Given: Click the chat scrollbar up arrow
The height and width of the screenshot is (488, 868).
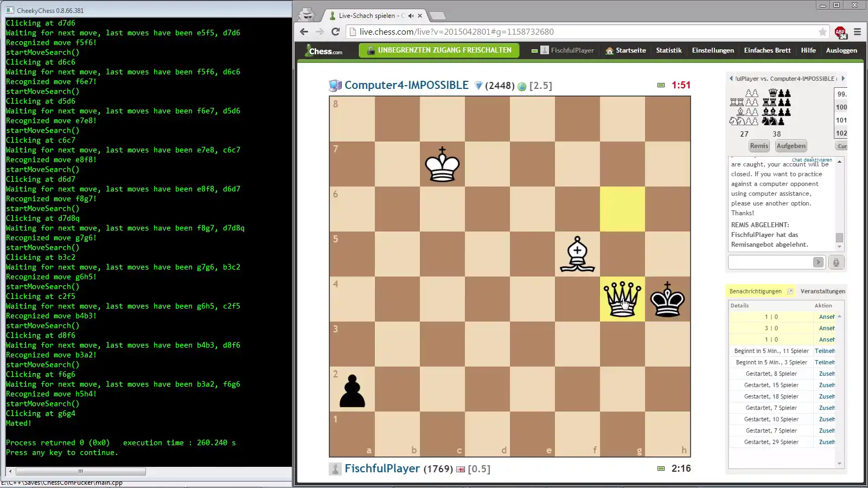Looking at the screenshot, I should 839,162.
